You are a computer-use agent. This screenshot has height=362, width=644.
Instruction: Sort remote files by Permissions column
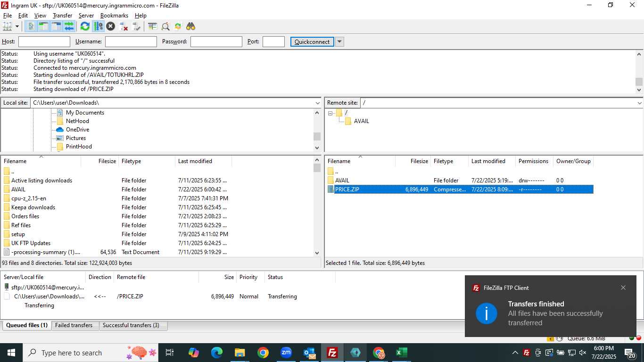click(534, 161)
